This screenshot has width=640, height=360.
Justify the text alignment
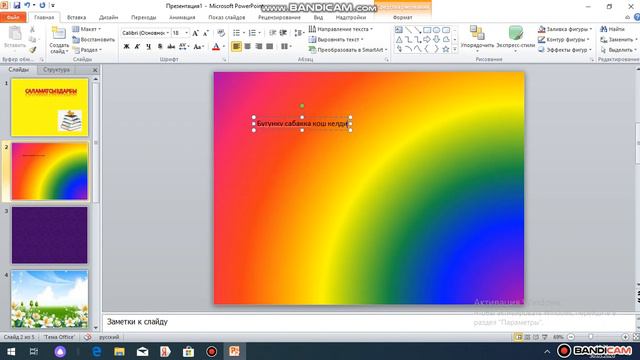(269, 47)
